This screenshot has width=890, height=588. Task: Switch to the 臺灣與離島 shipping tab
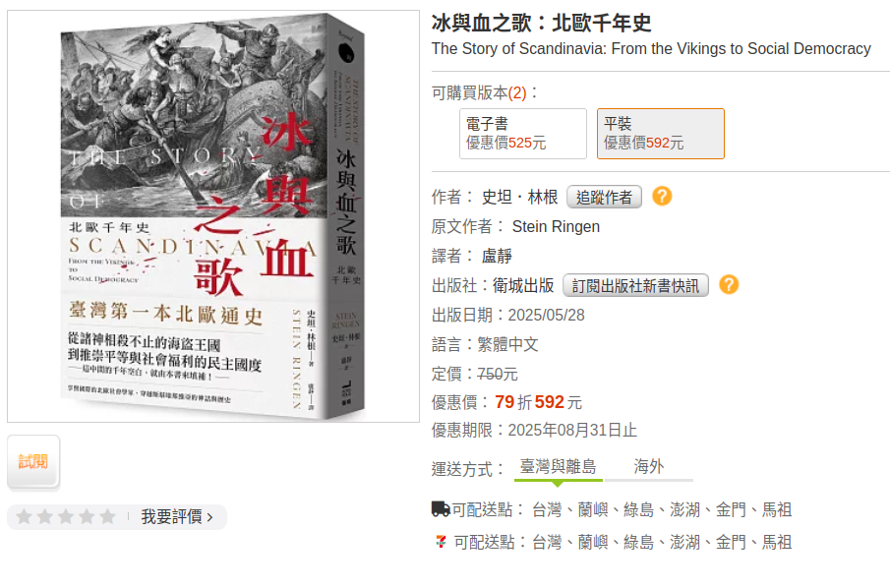(x=558, y=467)
